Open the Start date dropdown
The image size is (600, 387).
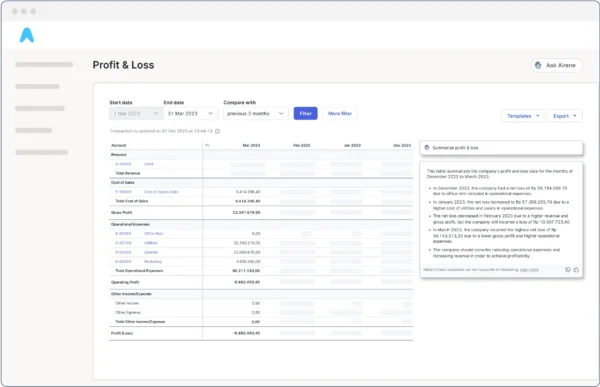[x=136, y=114]
